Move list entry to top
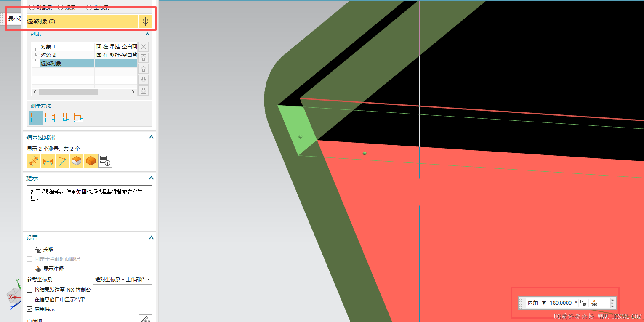This screenshot has width=644, height=322. pyautogui.click(x=144, y=58)
